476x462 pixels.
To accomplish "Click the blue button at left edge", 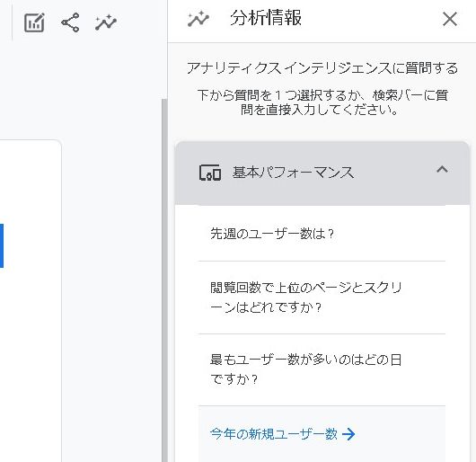I will [2, 245].
